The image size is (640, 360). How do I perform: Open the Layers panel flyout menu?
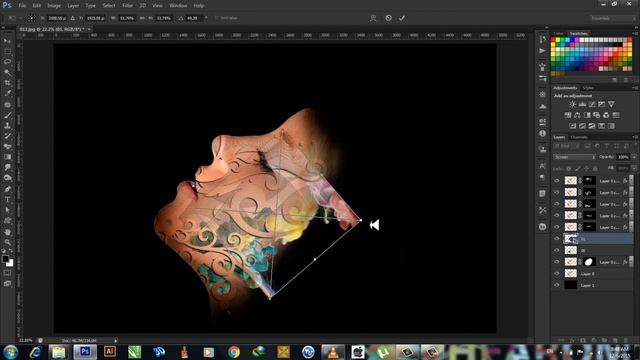tap(635, 137)
